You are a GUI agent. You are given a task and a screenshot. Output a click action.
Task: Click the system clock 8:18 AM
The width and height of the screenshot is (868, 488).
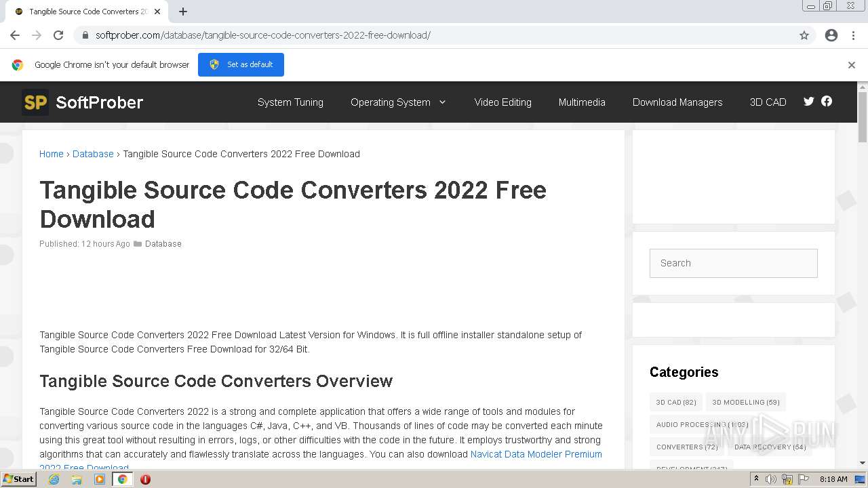[x=833, y=479]
